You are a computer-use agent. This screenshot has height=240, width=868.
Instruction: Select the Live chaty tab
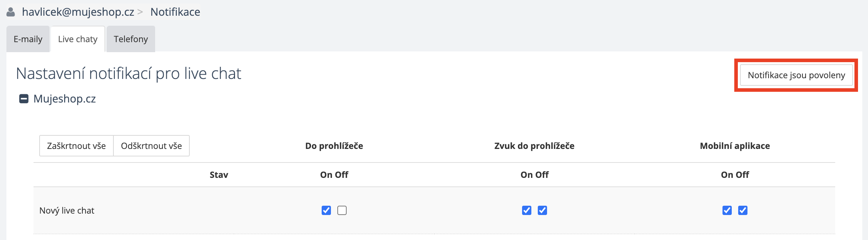point(78,39)
